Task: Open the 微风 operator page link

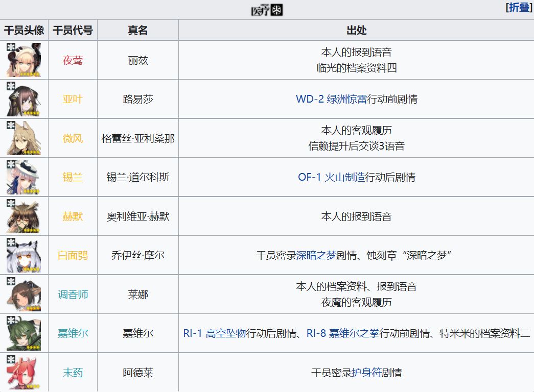Action: coord(73,138)
